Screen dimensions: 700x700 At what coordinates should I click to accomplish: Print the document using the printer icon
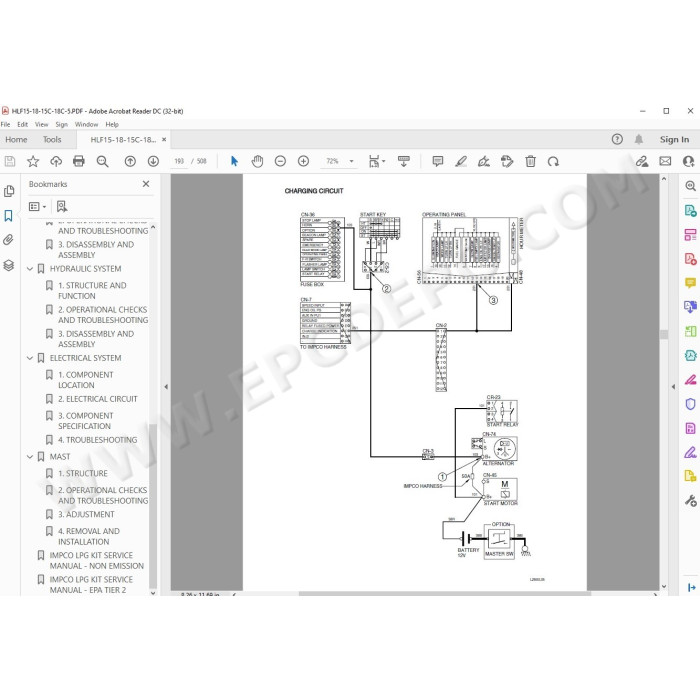[x=79, y=161]
